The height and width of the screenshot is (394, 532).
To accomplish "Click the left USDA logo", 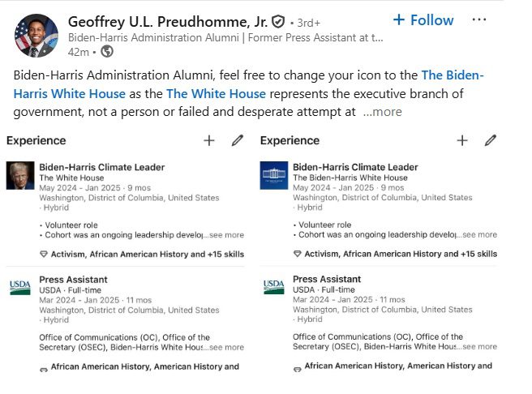I will point(20,287).
